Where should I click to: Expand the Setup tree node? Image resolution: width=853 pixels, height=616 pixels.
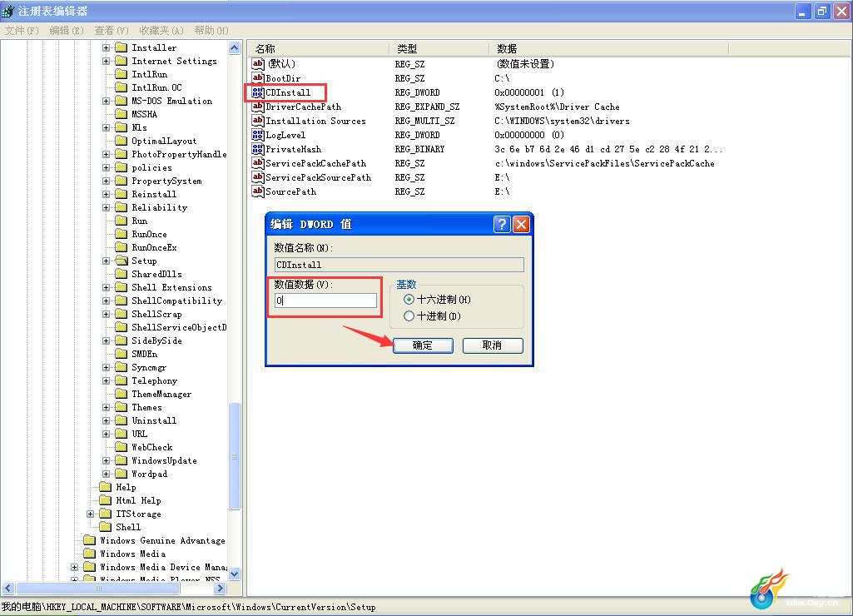[x=106, y=261]
